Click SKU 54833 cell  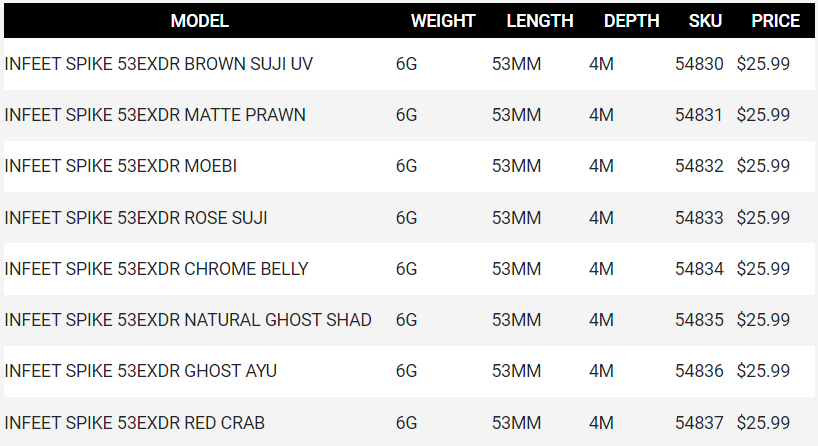point(699,218)
